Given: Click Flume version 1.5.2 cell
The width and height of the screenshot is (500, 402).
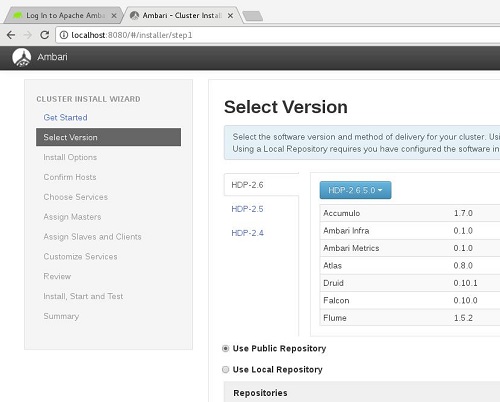Looking at the screenshot, I should 463,318.
